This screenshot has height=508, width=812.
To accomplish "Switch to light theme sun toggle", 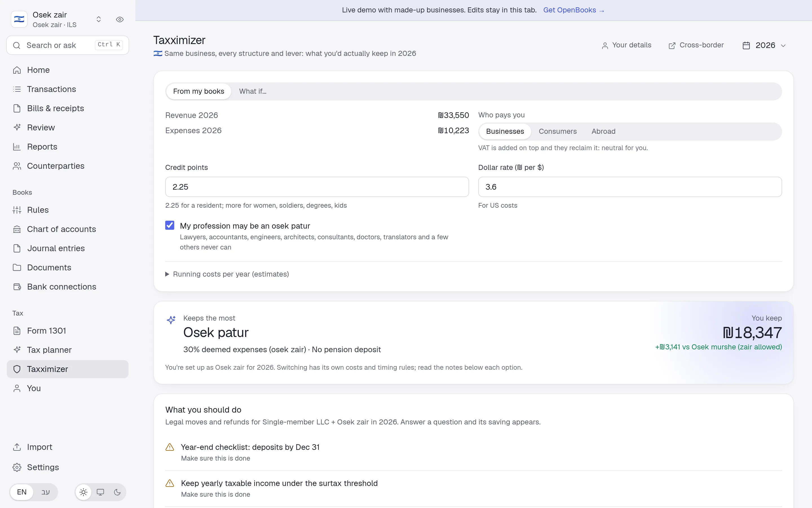I will [83, 492].
